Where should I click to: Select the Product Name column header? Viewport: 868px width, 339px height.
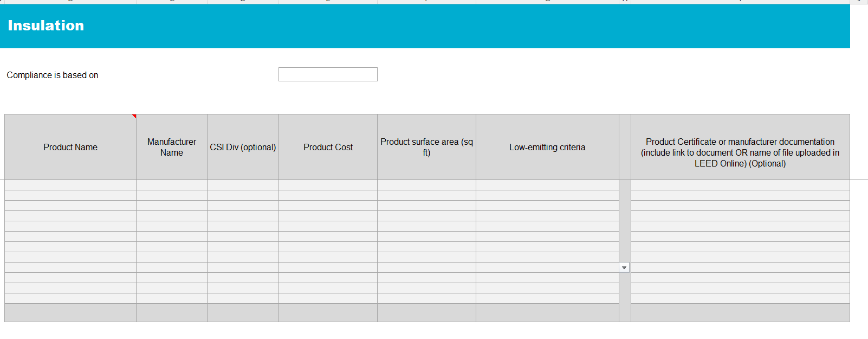tap(70, 147)
